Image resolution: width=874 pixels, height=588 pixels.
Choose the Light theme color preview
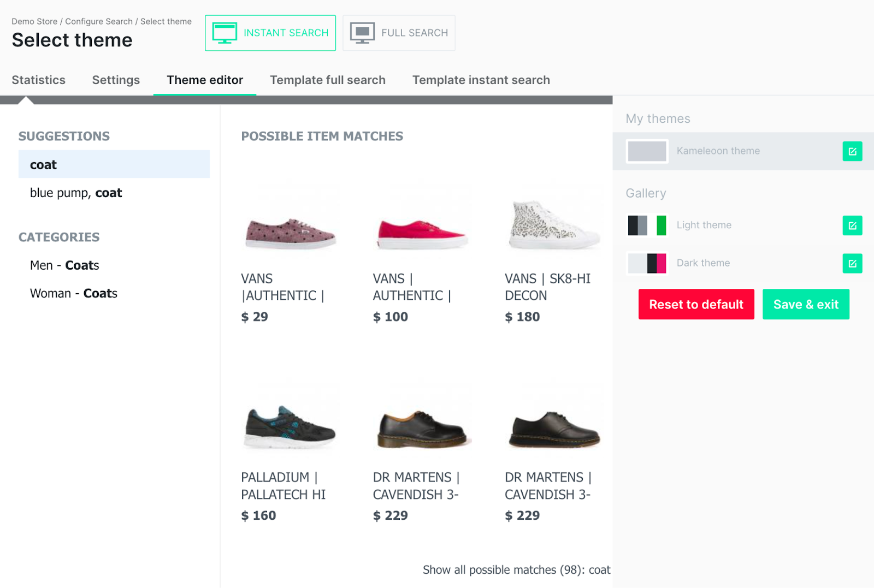647,225
